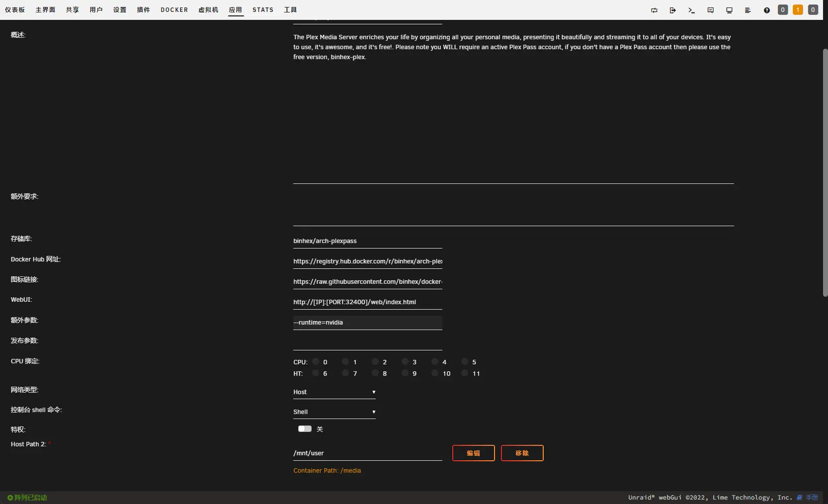Viewport: 828px width, 504px height.
Task: Go to the STATS tab
Action: (x=262, y=10)
